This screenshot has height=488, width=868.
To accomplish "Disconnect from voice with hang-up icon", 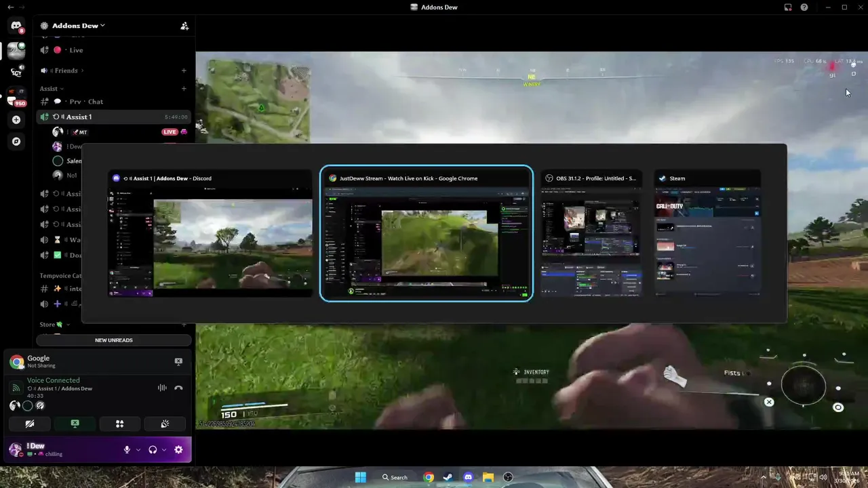I will tap(178, 388).
